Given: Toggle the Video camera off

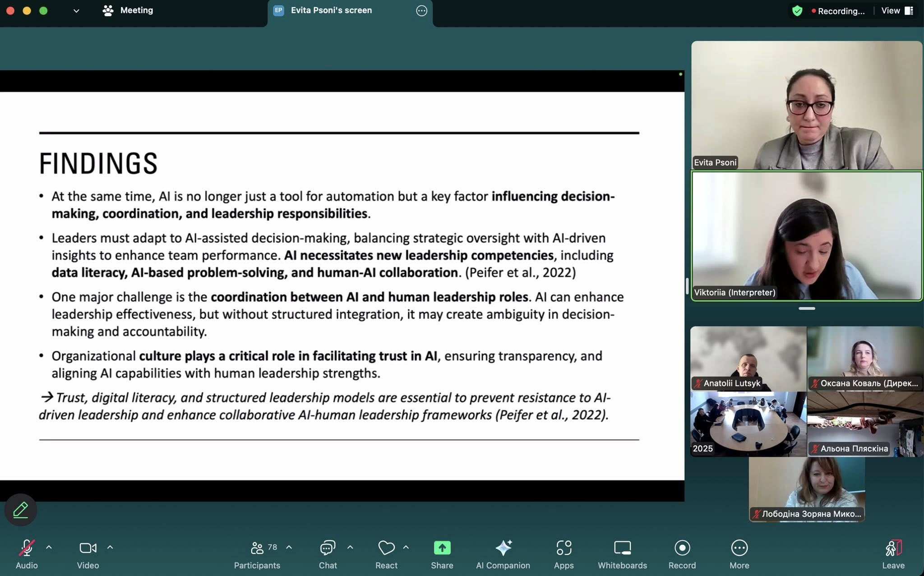Looking at the screenshot, I should tap(88, 548).
